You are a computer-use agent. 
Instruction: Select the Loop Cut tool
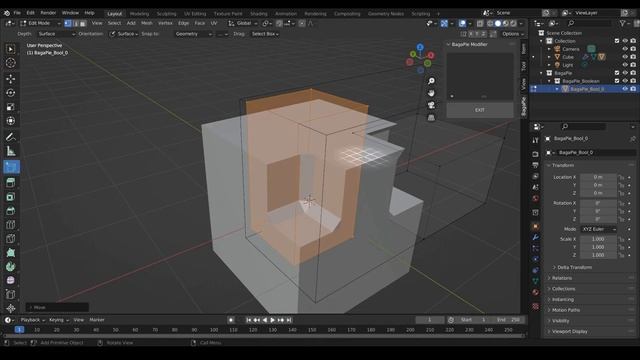11,225
